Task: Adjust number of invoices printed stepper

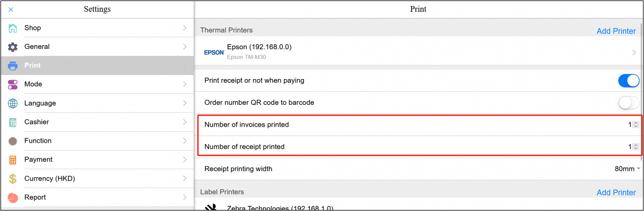Action: 636,125
